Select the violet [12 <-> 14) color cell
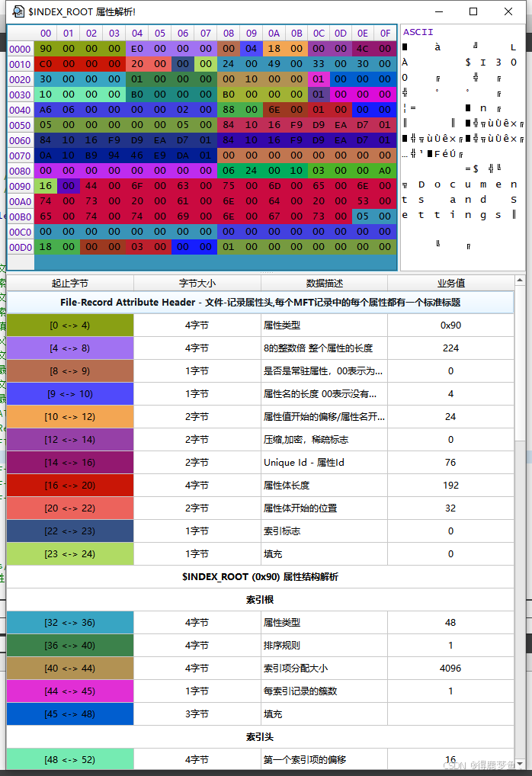532x776 pixels. pos(70,440)
